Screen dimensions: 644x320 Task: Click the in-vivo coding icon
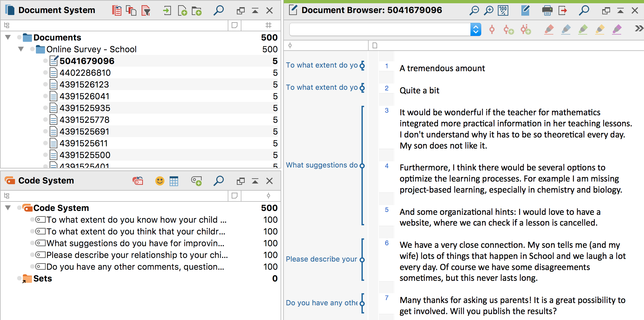pyautogui.click(x=526, y=30)
